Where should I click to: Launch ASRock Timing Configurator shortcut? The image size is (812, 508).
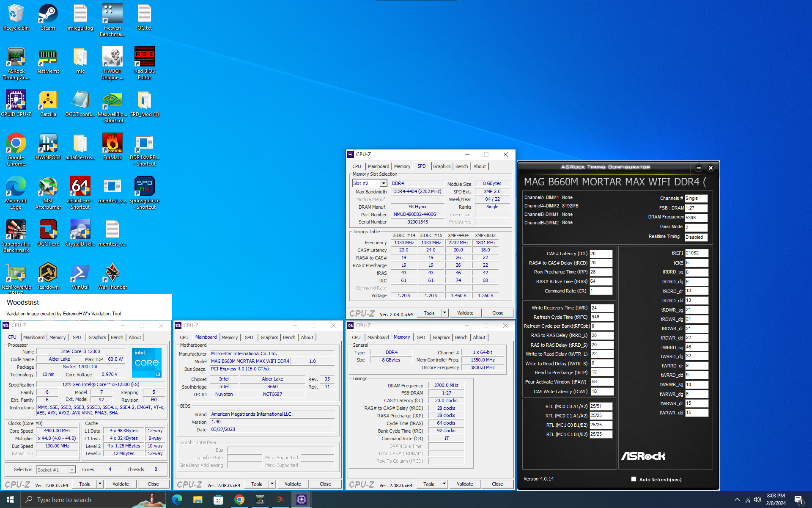pos(16,63)
